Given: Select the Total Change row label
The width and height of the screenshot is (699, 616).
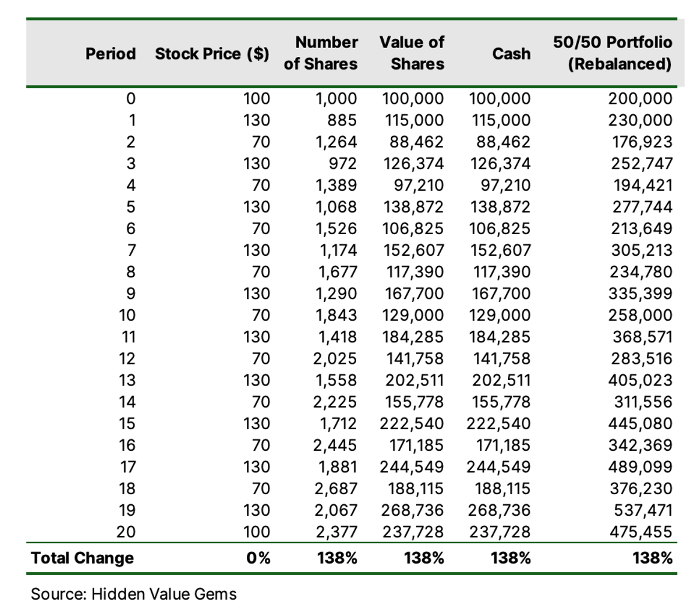Looking at the screenshot, I should 82,558.
